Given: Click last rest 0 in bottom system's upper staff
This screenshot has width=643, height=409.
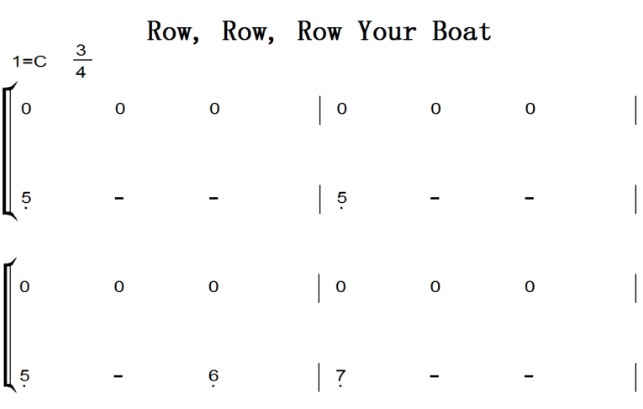Looking at the screenshot, I should 530,287.
